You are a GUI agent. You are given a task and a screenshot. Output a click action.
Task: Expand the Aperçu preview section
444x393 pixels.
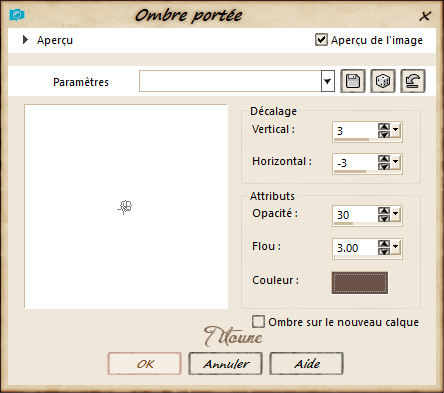click(x=25, y=40)
